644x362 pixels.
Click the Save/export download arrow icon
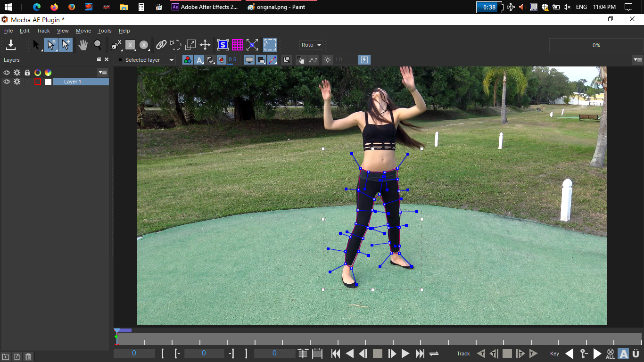click(11, 45)
